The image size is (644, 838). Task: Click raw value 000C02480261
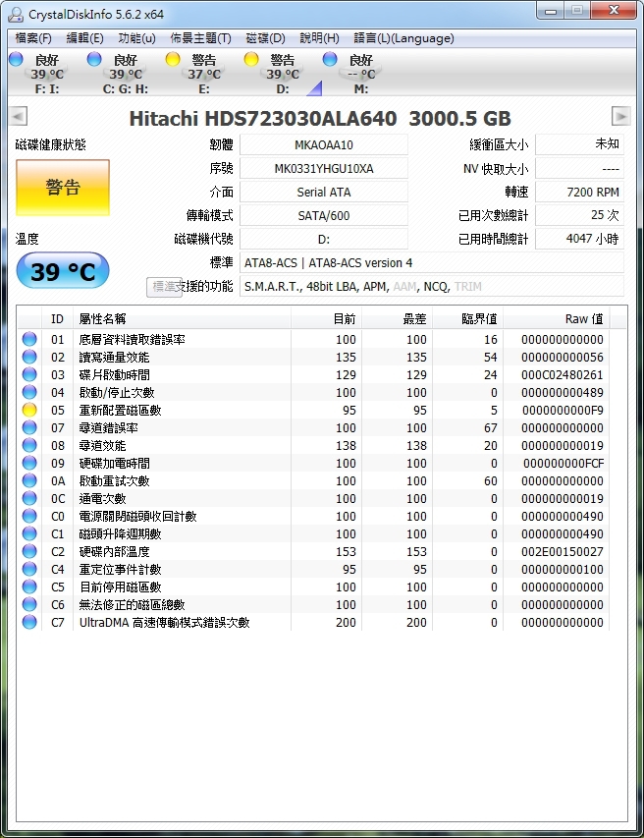(563, 374)
